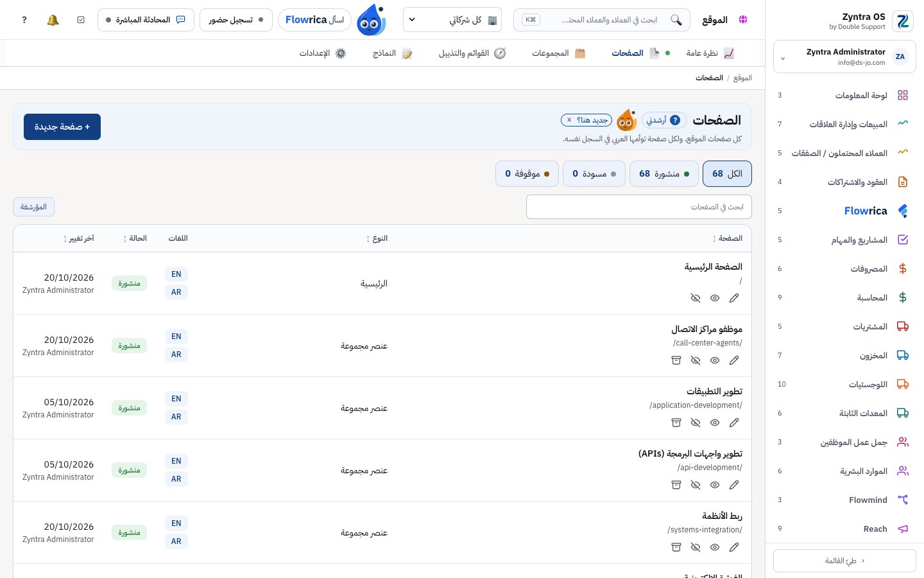
Task: Edit the ربط الأنظمة page pencil icon
Action: [734, 547]
